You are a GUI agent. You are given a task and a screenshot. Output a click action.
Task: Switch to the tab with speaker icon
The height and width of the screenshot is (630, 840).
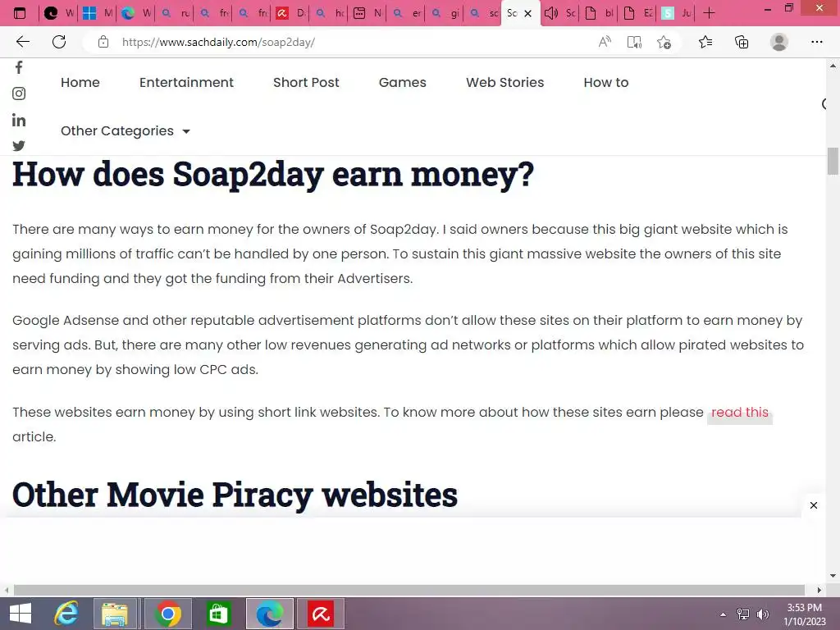[559, 13]
